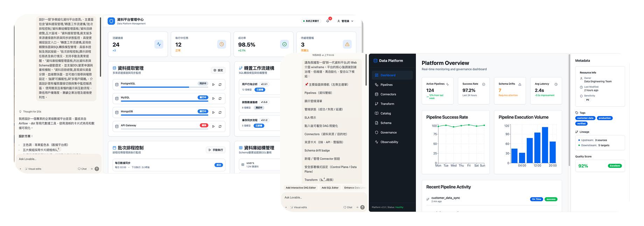Click the 'production' tag badge
The image size is (644, 226).
[604, 118]
